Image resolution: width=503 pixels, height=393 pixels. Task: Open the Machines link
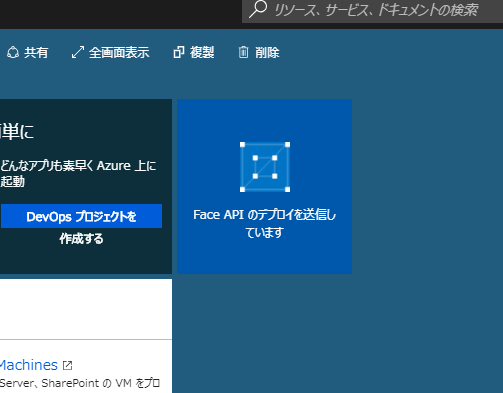pos(29,365)
